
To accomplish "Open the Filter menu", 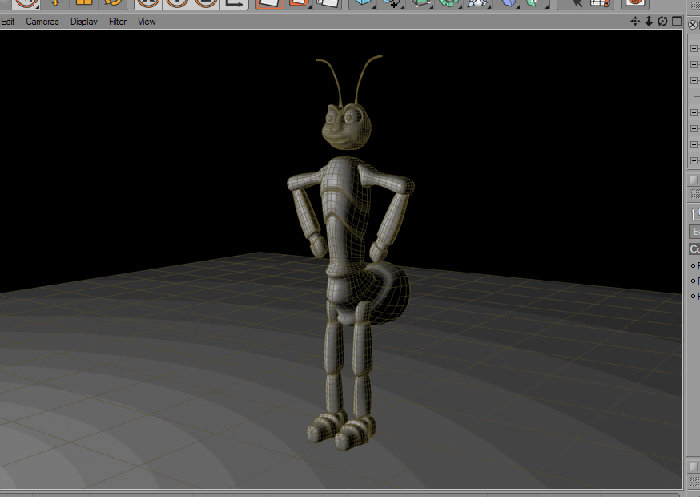I will point(118,21).
